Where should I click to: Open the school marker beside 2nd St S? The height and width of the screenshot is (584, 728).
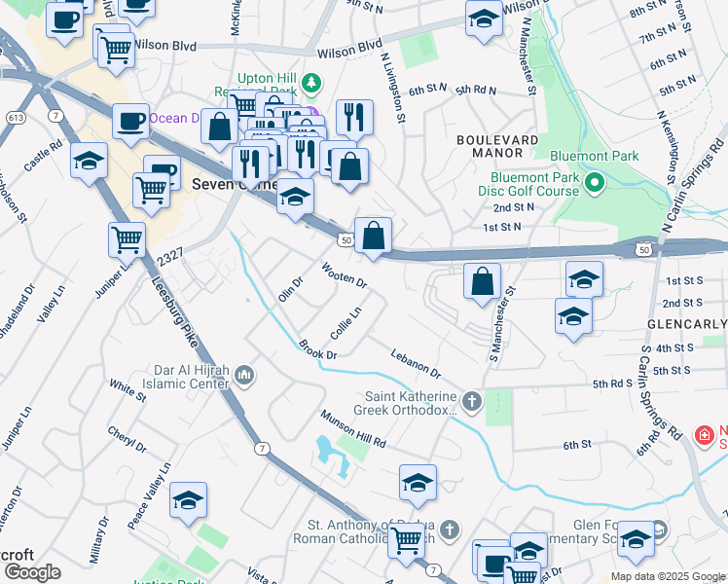pos(573,317)
